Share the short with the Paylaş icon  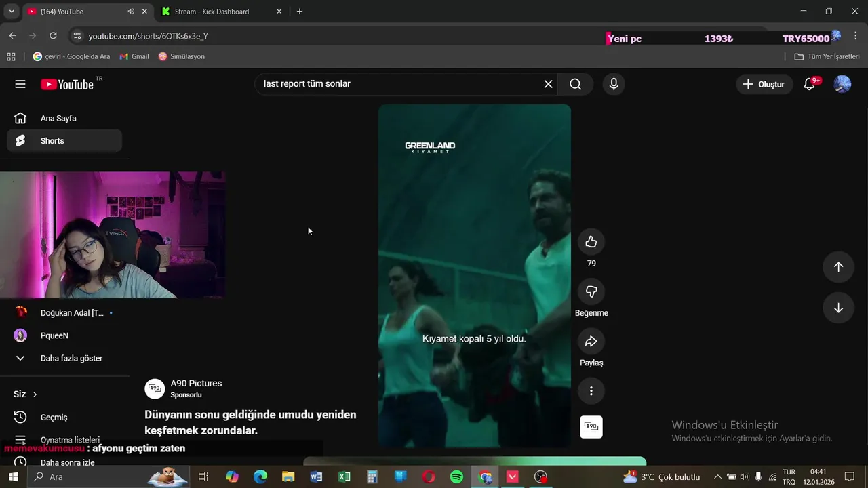click(x=591, y=341)
